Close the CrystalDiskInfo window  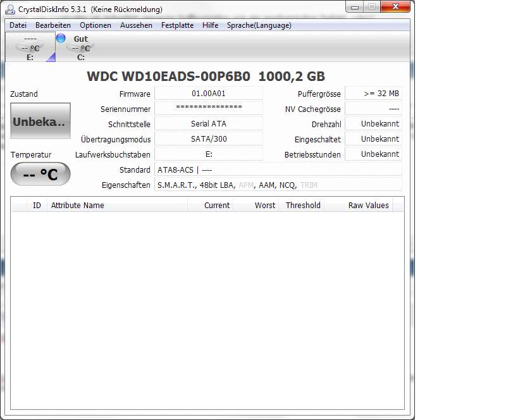click(395, 7)
